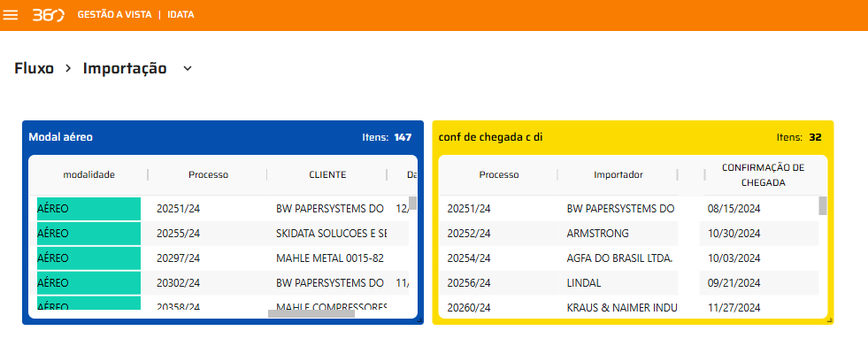Image resolution: width=868 pixels, height=354 pixels.
Task: Click process 20252/24
Action: (469, 234)
